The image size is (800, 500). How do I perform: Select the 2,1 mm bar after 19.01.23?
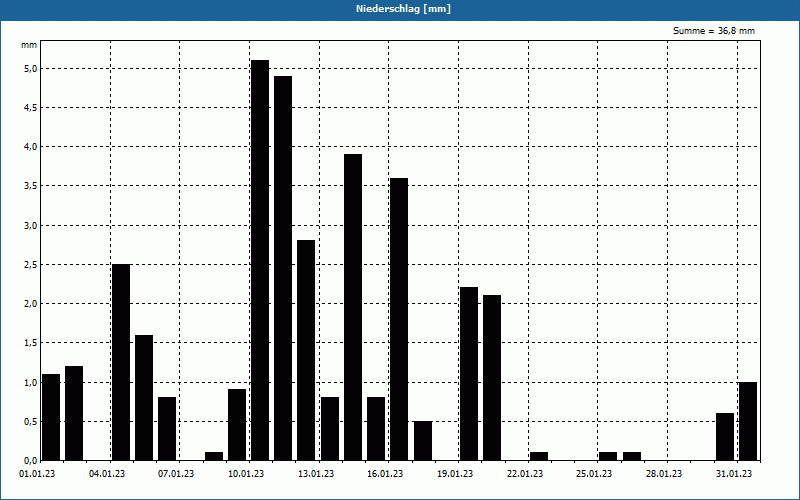(x=492, y=378)
